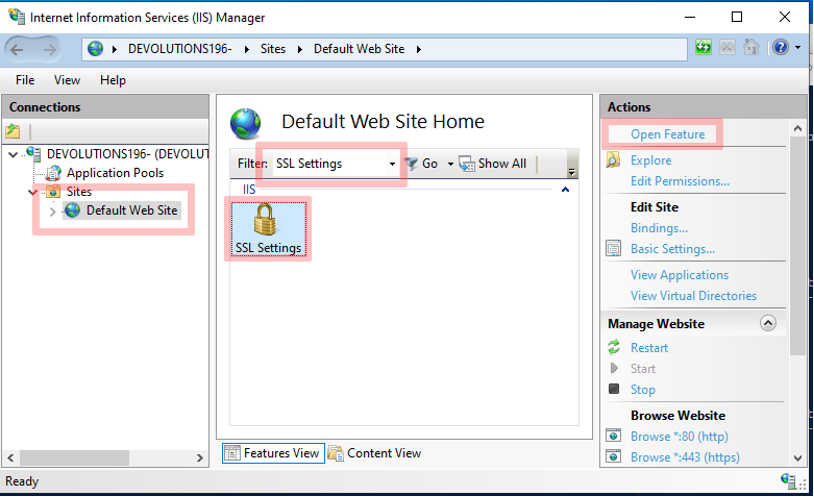Click View Applications link
814x497 pixels.
pyautogui.click(x=679, y=274)
